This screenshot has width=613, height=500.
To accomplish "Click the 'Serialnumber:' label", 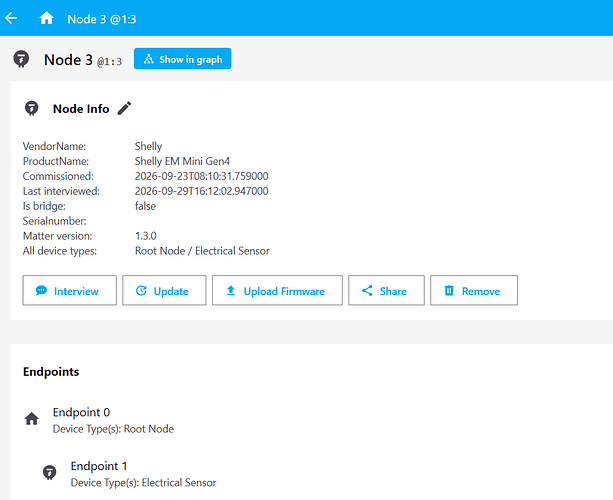I will pos(55,221).
